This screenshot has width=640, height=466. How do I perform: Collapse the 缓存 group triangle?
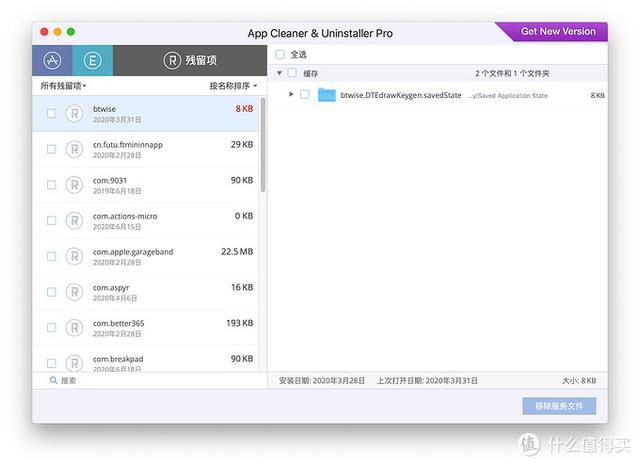[x=279, y=73]
